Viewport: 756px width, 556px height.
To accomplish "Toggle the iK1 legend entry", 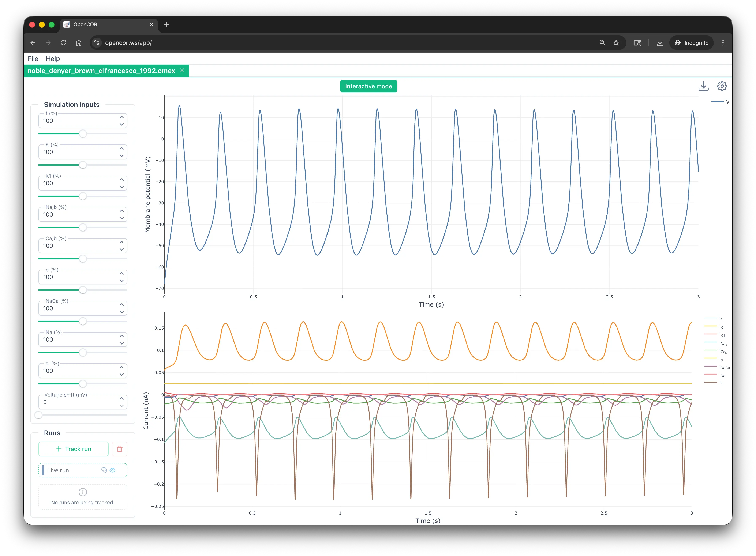I will (x=715, y=335).
